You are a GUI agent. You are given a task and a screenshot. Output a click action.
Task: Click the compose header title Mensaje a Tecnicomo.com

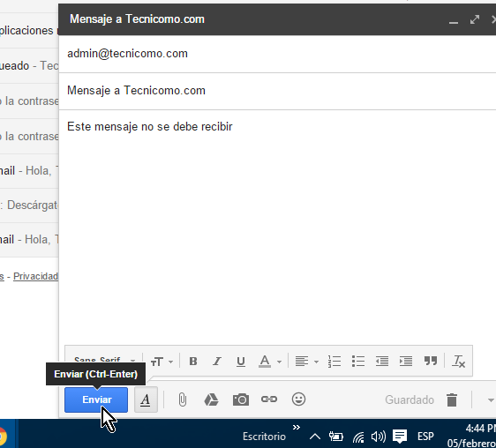pyautogui.click(x=137, y=19)
